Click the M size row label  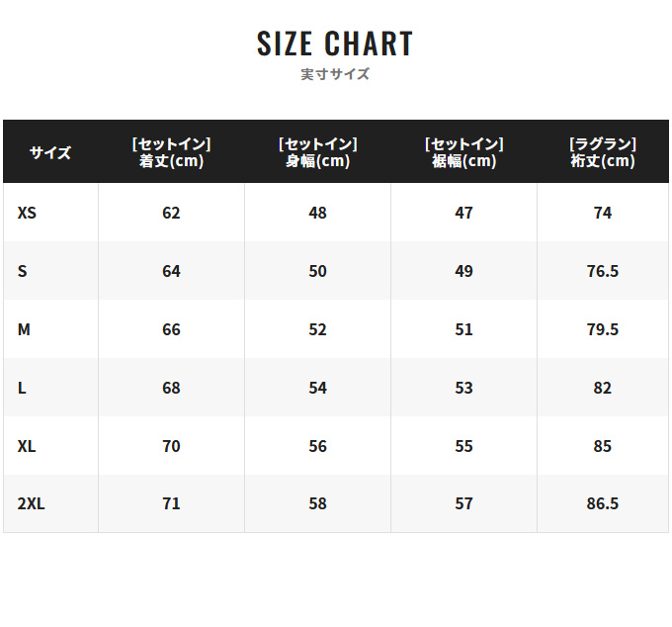[x=24, y=329]
